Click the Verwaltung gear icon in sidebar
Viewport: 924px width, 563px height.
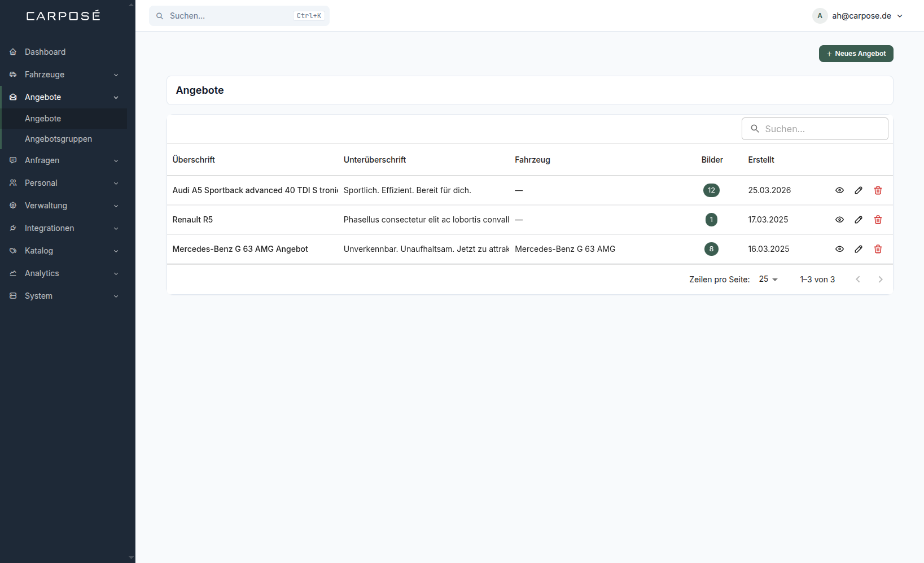[13, 206]
